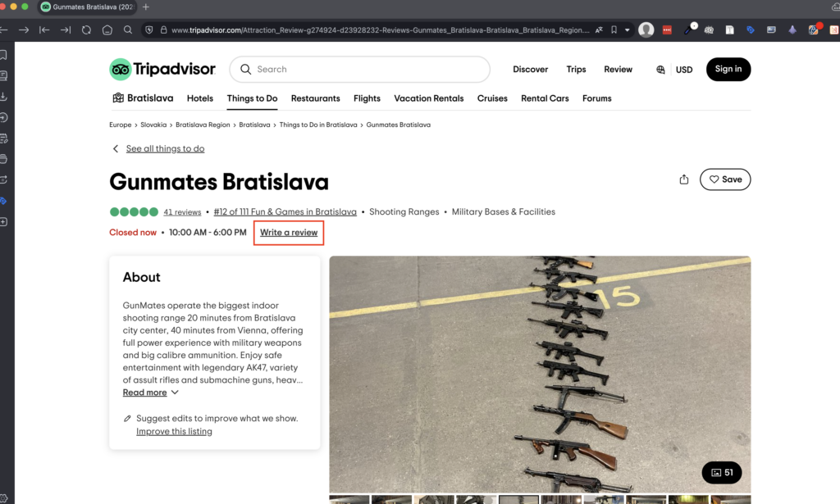Viewport: 840px width, 504px height.
Task: Click into the Tripadvisor Search field
Action: click(x=360, y=69)
